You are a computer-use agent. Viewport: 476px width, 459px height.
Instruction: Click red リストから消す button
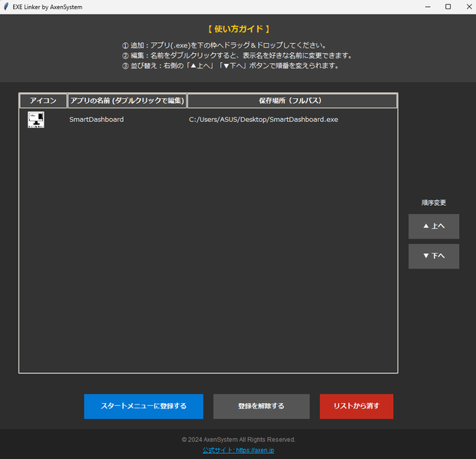[356, 406]
